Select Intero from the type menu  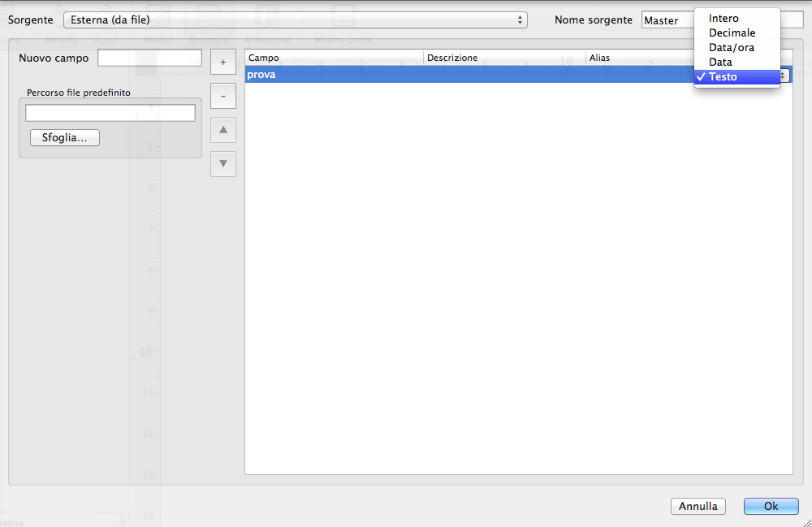(723, 18)
